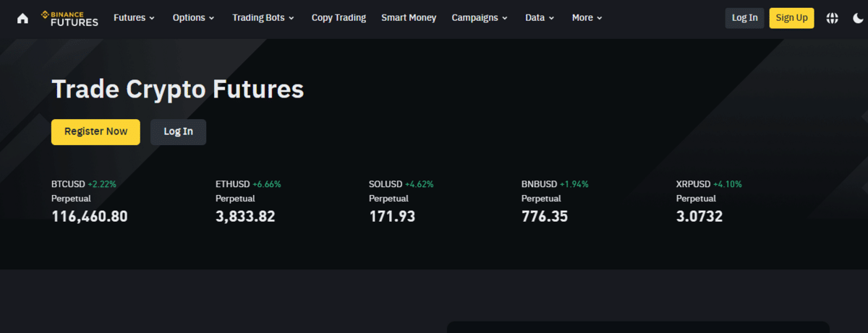This screenshot has height=333, width=868.
Task: Click the +1.94% BNBUSD change
Action: coord(574,184)
